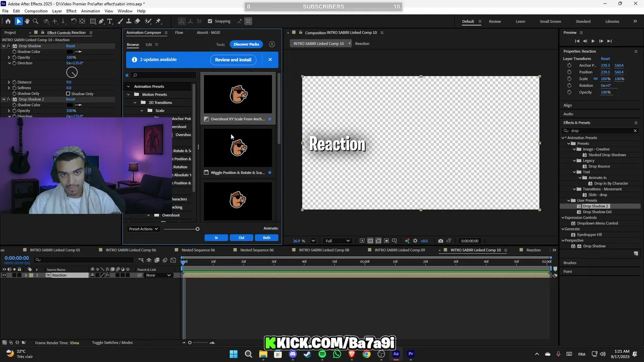Click Play in the Preview panel
This screenshot has width=644, height=362.
pos(593,41)
